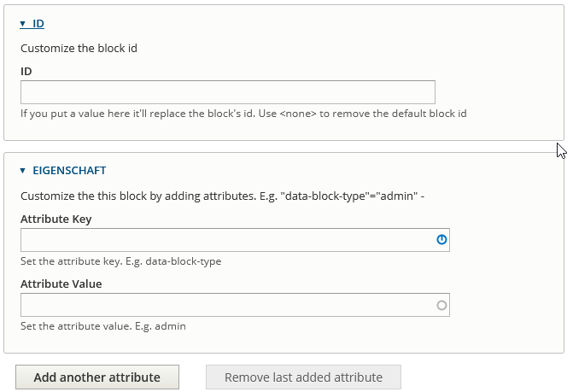Click the ID section title link
This screenshot has height=392, width=573.
(x=38, y=24)
